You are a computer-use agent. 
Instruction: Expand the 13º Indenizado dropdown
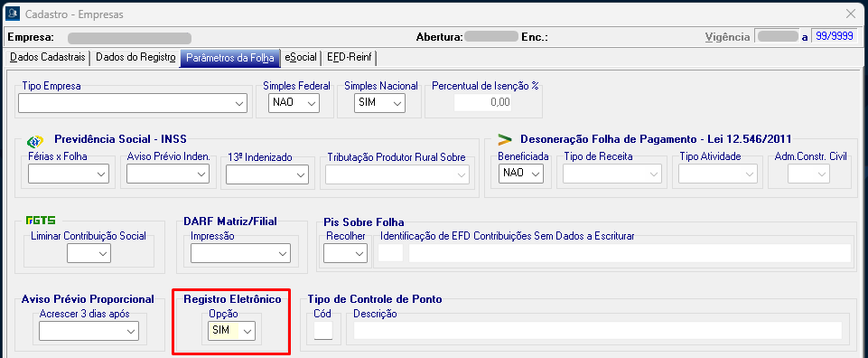(x=266, y=174)
